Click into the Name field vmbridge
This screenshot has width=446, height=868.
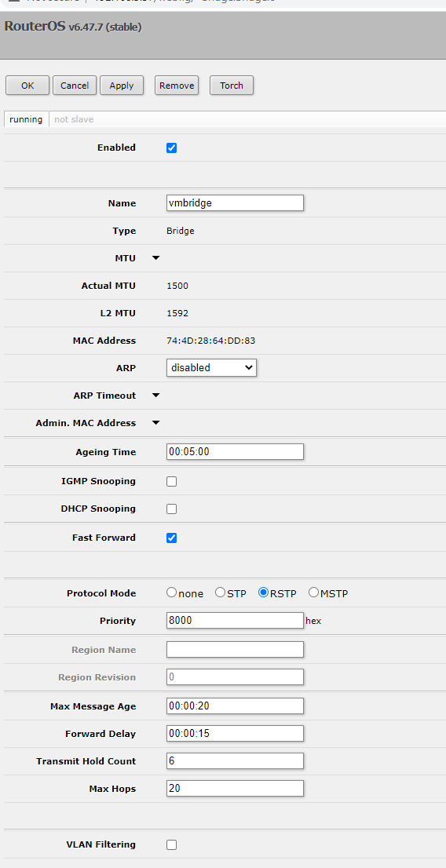pos(235,202)
